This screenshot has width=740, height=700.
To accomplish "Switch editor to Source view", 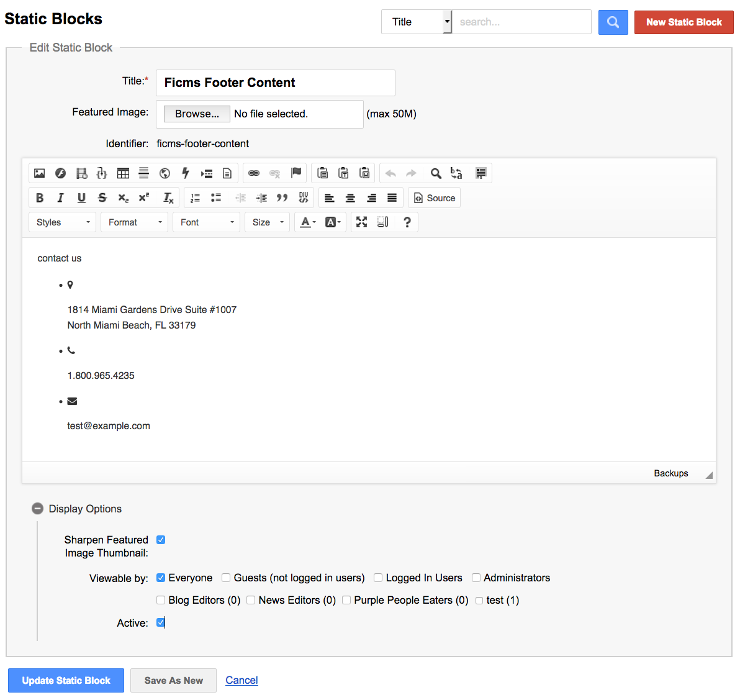I will pos(435,198).
